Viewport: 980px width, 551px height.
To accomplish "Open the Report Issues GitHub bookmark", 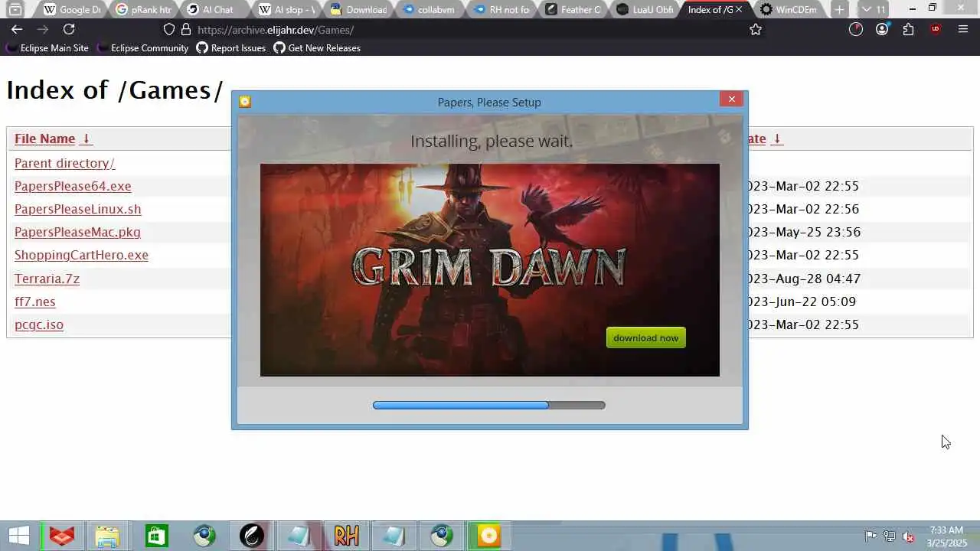I will pyautogui.click(x=230, y=47).
